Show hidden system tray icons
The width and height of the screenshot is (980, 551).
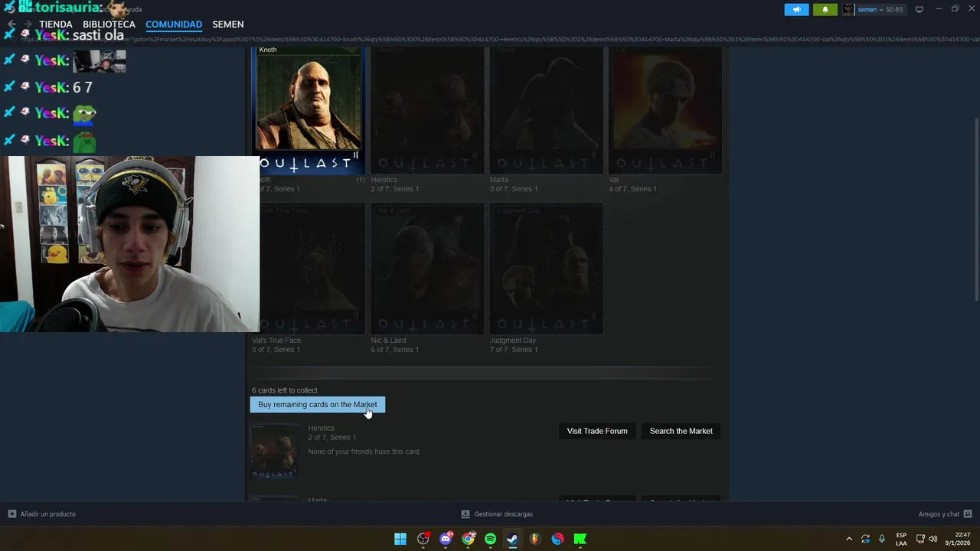pyautogui.click(x=849, y=539)
